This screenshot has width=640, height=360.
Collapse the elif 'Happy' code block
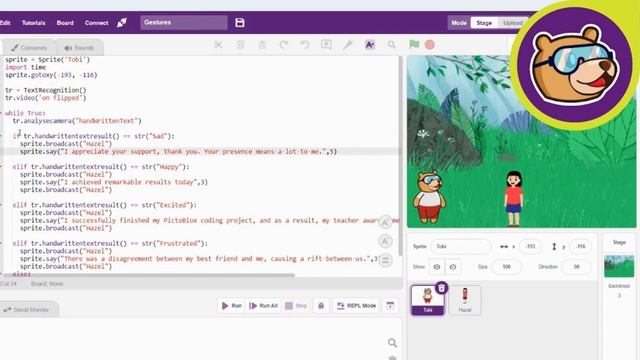click(1, 167)
